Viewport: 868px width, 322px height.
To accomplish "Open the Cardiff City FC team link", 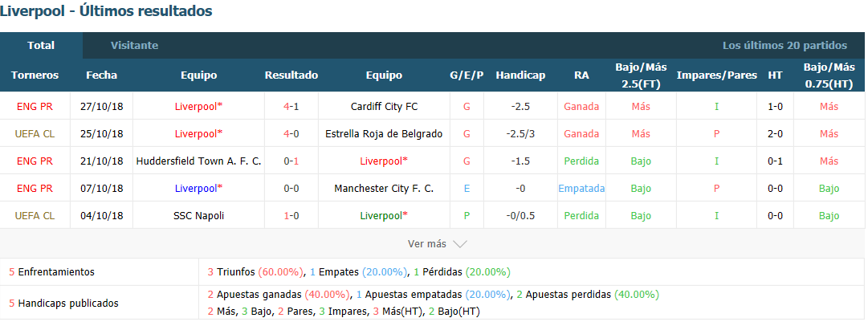I will [384, 106].
